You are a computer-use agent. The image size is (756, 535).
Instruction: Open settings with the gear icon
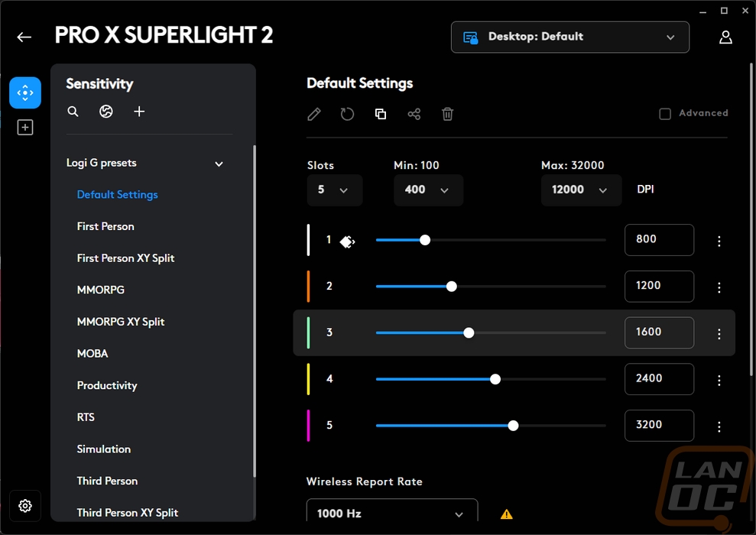coord(25,506)
